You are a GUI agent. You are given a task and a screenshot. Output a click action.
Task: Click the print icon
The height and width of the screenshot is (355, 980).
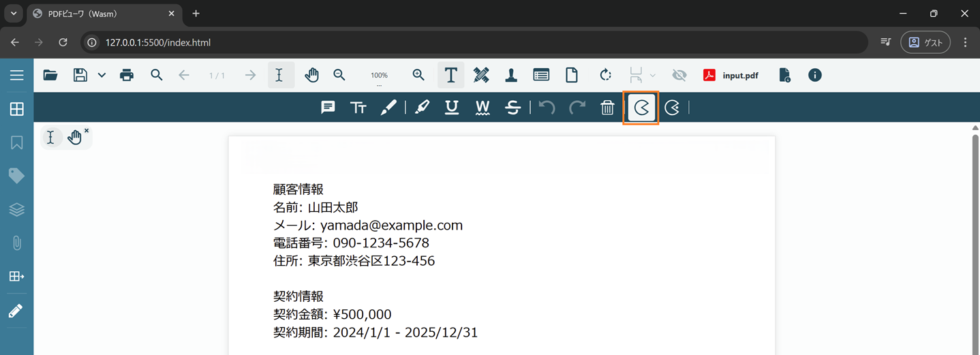(x=127, y=75)
